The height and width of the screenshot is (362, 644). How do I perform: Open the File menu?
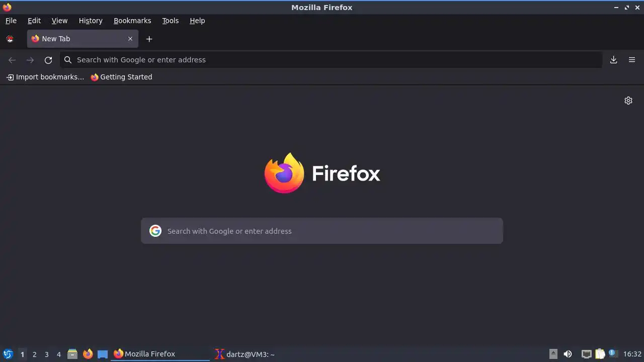(11, 21)
